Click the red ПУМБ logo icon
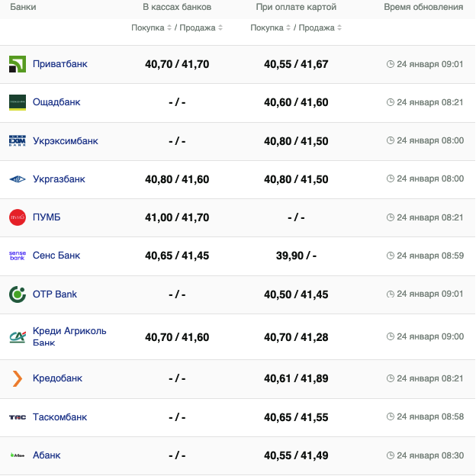The width and height of the screenshot is (476, 476). pyautogui.click(x=17, y=217)
